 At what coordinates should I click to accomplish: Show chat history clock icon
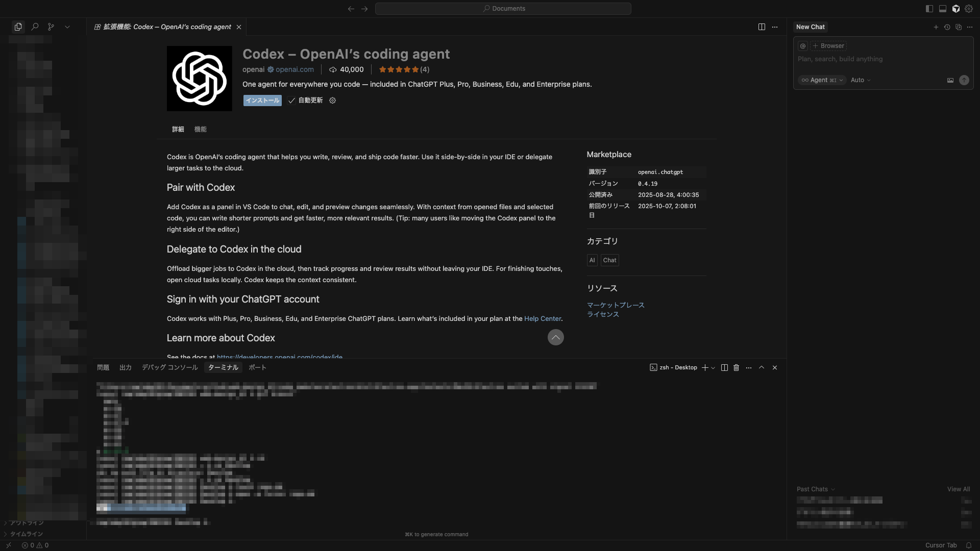947,27
